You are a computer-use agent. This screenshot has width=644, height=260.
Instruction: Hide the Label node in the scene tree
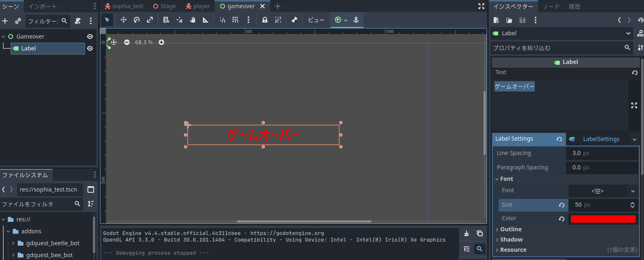point(90,48)
